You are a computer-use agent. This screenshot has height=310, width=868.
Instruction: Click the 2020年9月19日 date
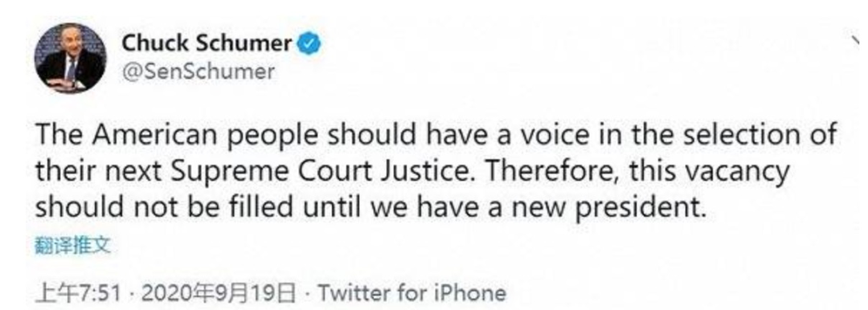218,293
